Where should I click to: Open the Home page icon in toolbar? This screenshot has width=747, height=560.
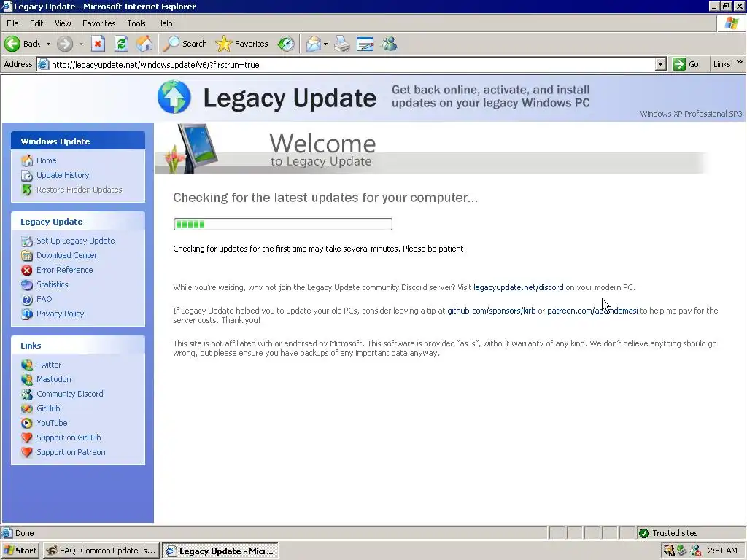coord(144,44)
